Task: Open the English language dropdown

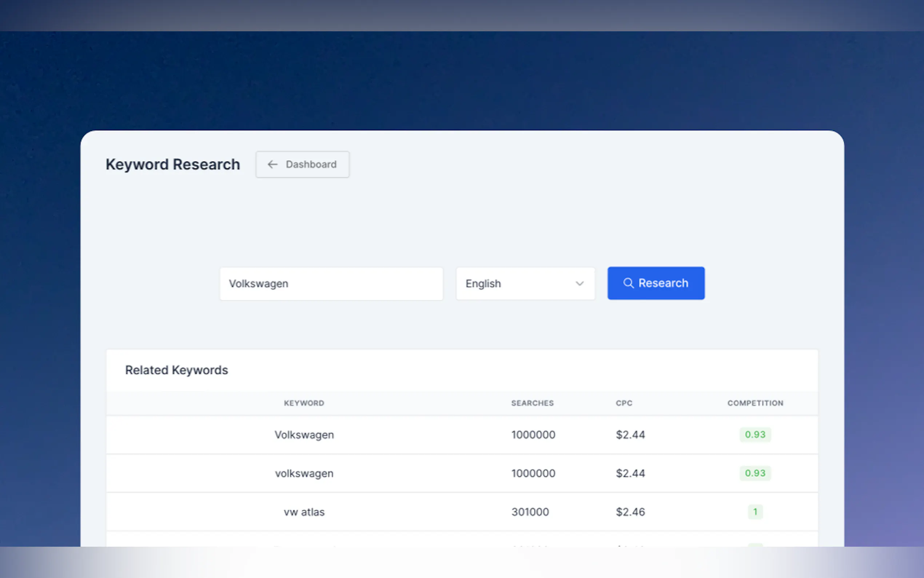Action: pyautogui.click(x=525, y=284)
